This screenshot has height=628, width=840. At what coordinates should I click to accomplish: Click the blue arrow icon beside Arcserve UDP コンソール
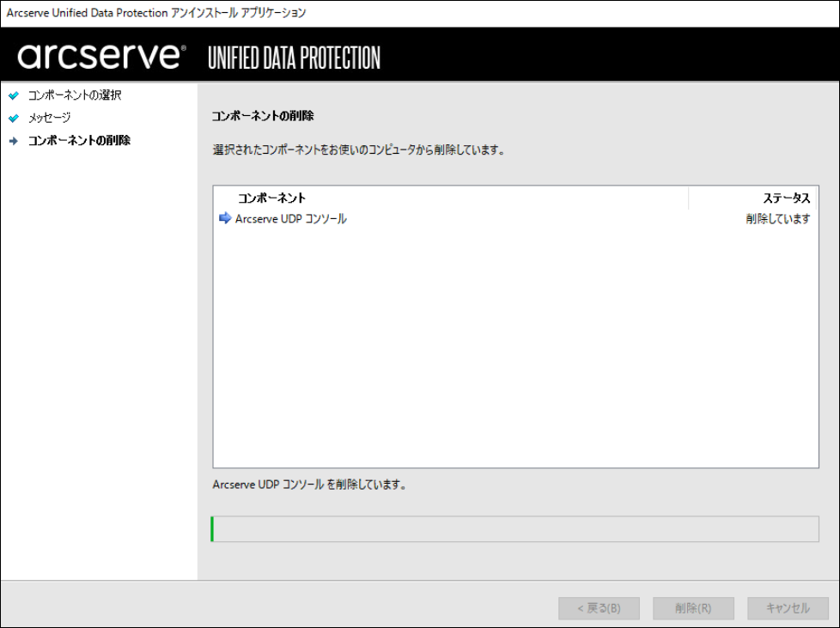pos(225,218)
